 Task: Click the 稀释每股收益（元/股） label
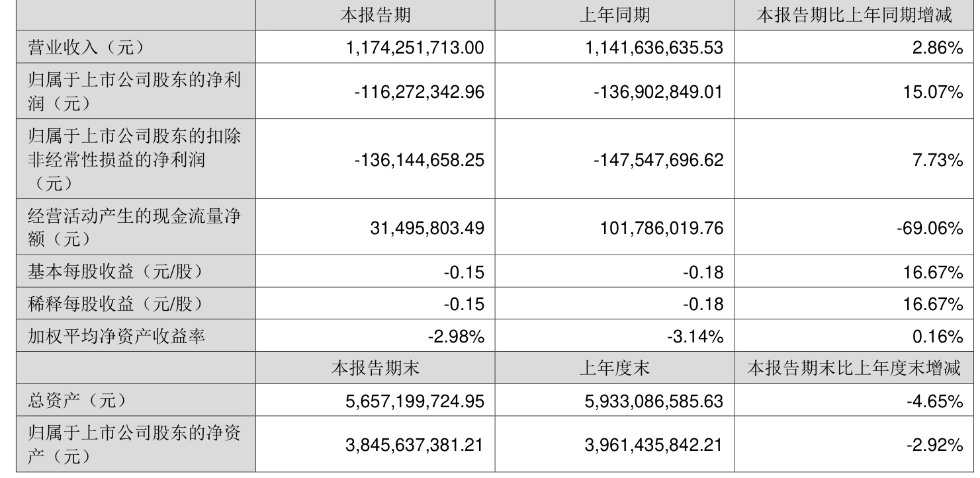114,303
